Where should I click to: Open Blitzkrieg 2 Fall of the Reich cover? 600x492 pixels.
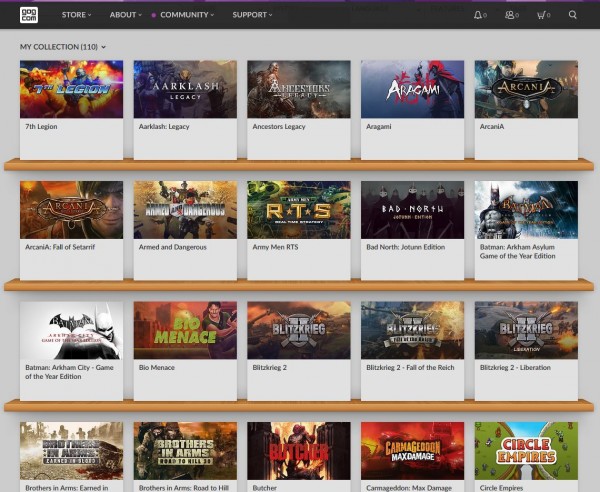pos(412,330)
